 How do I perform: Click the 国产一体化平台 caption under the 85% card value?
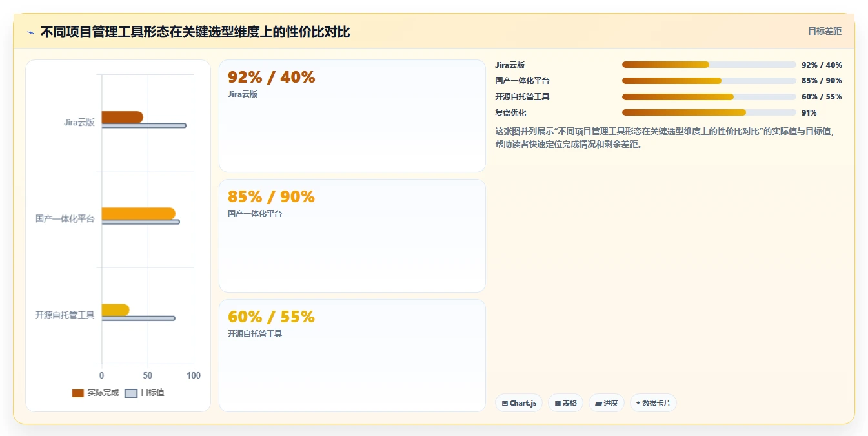pyautogui.click(x=255, y=214)
